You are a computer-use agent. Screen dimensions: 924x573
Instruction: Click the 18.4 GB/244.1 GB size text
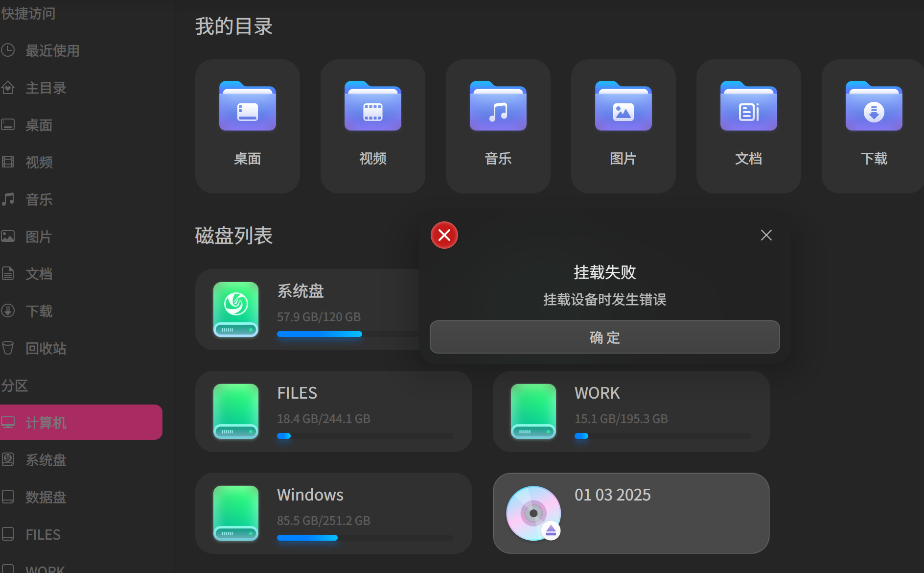323,419
